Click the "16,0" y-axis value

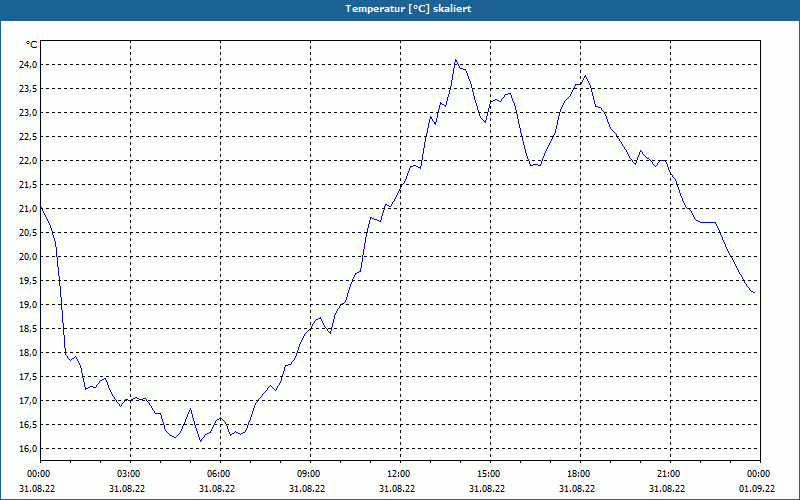(x=28, y=448)
